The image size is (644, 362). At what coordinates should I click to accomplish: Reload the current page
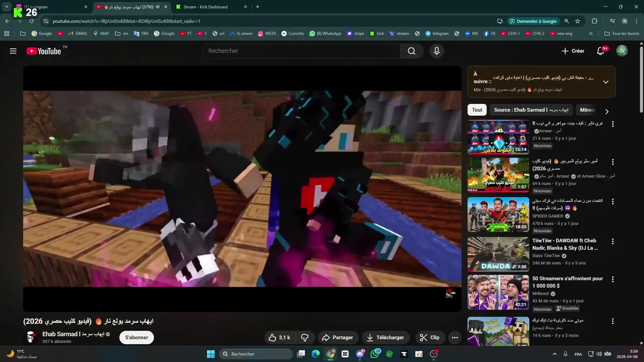[x=31, y=21]
